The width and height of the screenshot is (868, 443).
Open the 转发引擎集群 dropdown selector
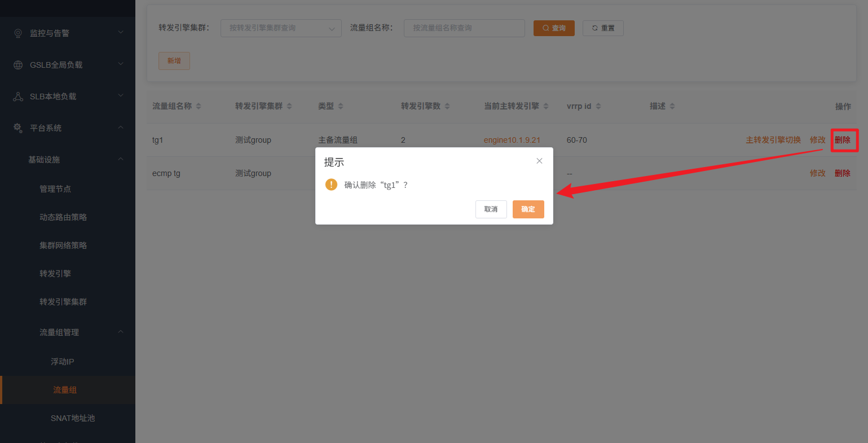pyautogui.click(x=281, y=28)
